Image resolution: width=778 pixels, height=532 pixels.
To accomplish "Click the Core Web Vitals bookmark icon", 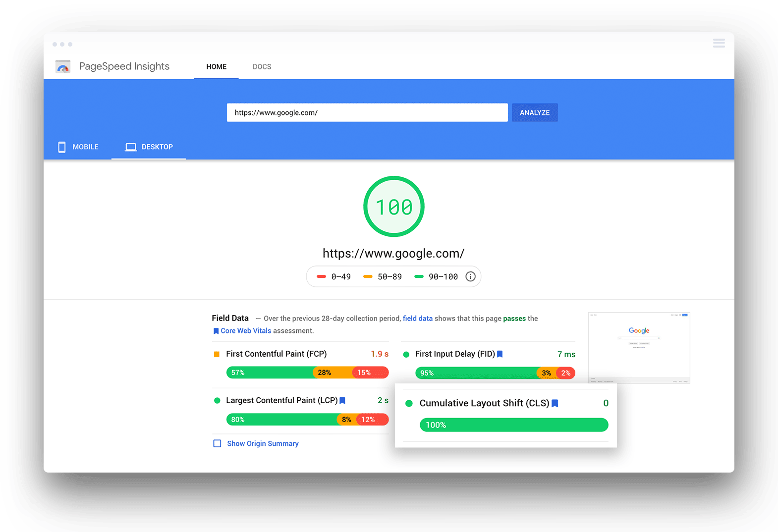I will 216,331.
